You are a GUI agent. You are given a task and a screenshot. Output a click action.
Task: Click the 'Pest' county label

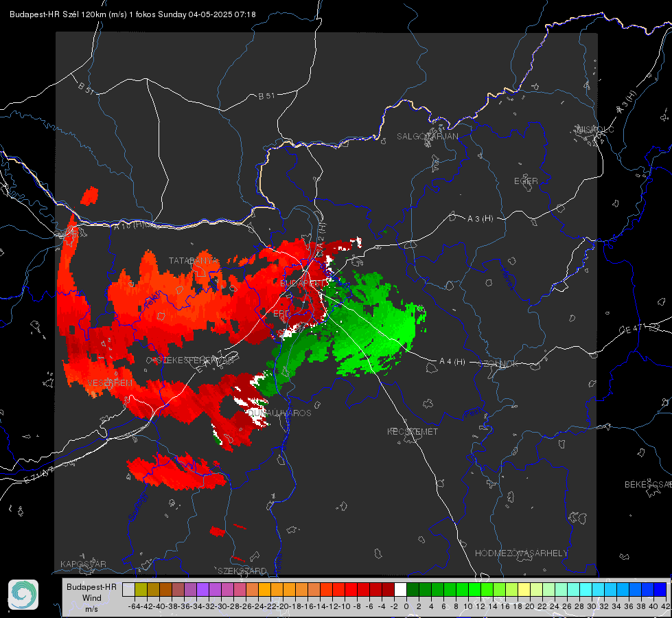(x=472, y=413)
